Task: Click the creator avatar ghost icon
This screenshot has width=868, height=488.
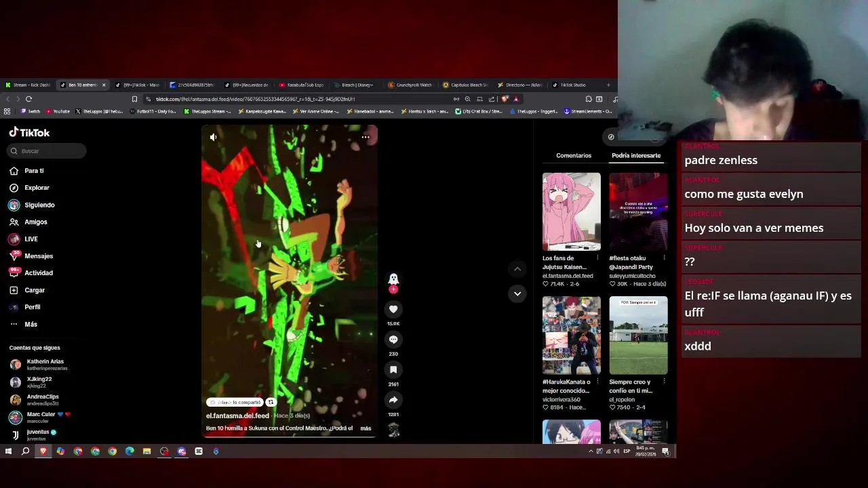Action: pyautogui.click(x=393, y=279)
